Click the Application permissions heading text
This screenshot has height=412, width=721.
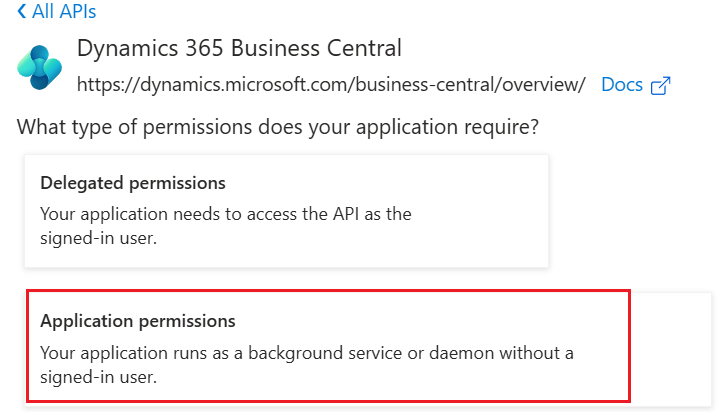138,321
